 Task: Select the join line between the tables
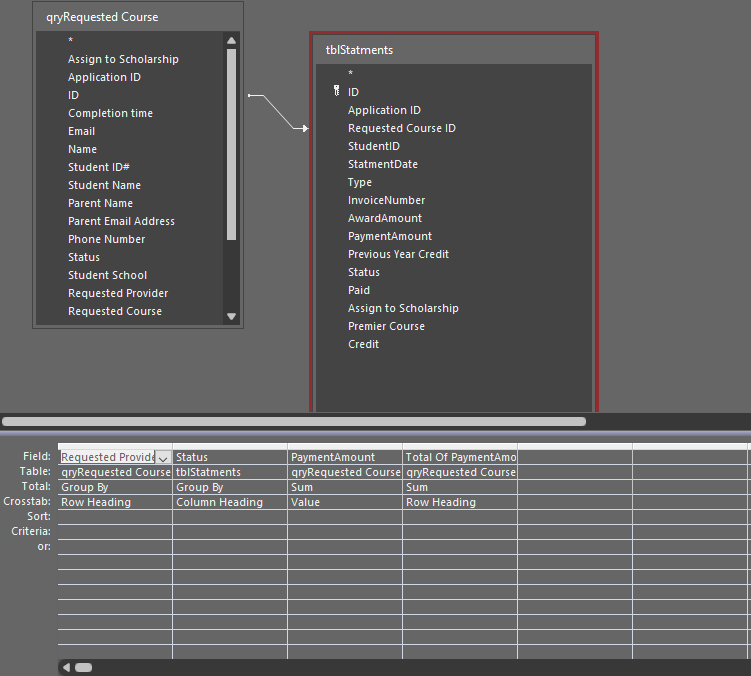pos(278,112)
